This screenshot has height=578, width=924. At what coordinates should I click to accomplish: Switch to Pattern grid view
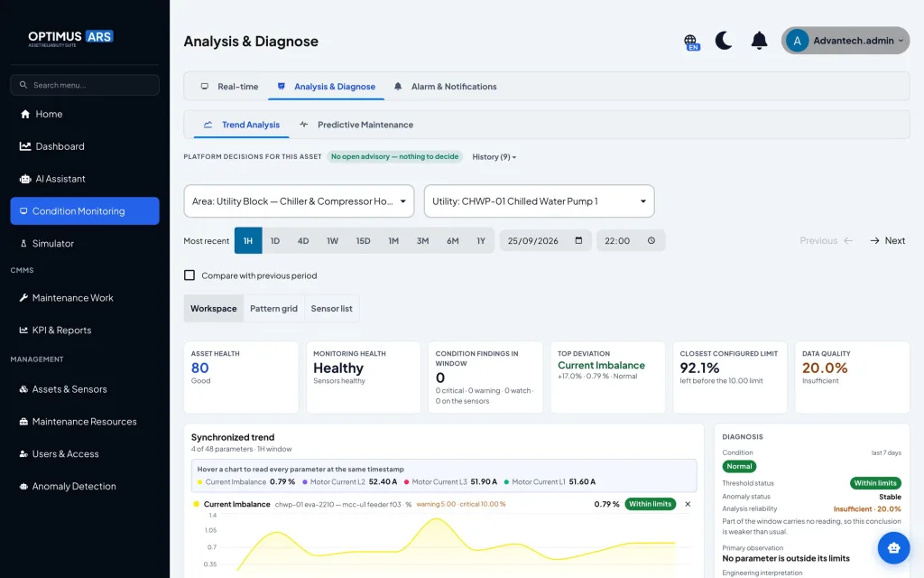(x=273, y=309)
